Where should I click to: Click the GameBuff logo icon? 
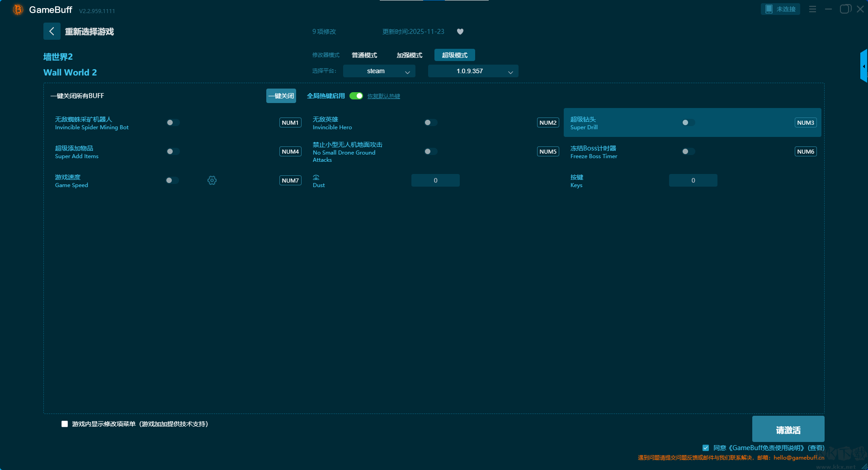(18, 9)
